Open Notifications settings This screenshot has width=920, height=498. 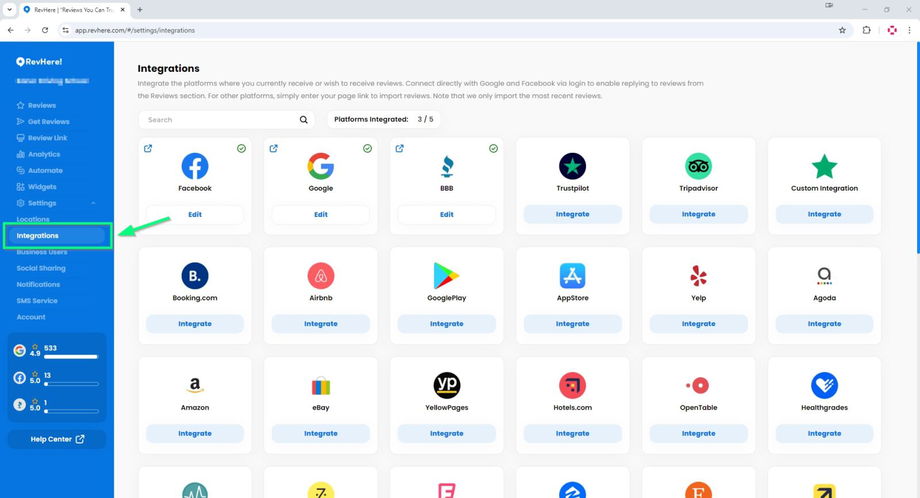pyautogui.click(x=38, y=284)
